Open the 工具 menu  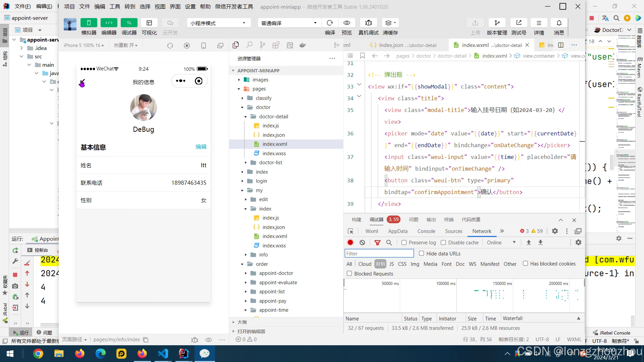click(x=115, y=6)
